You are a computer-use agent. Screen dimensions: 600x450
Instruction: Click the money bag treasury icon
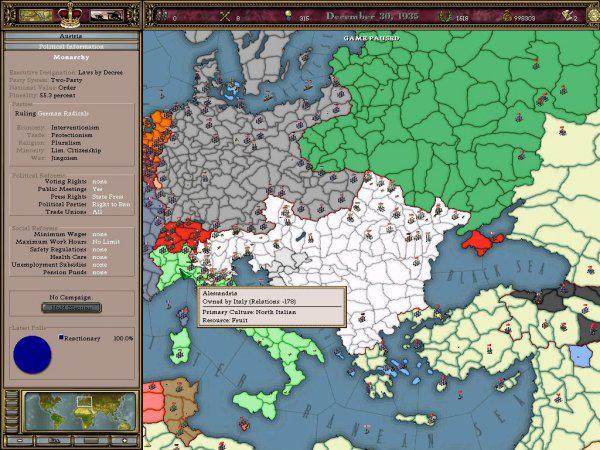coord(507,16)
